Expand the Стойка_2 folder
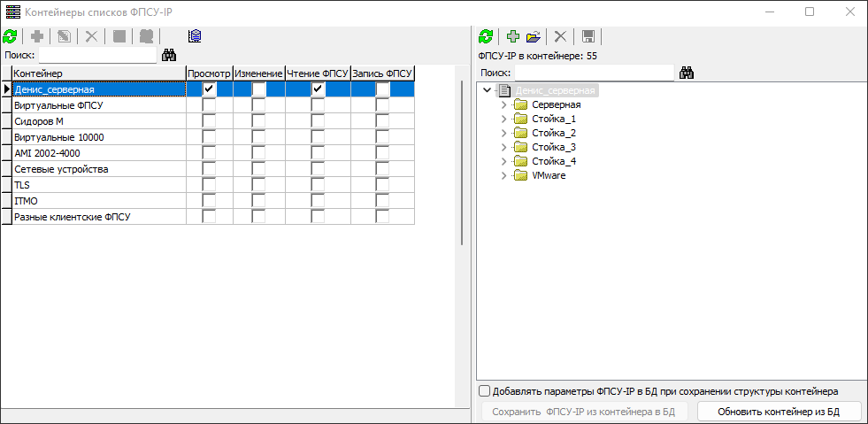Viewport: 868px width, 424px height. pos(504,133)
